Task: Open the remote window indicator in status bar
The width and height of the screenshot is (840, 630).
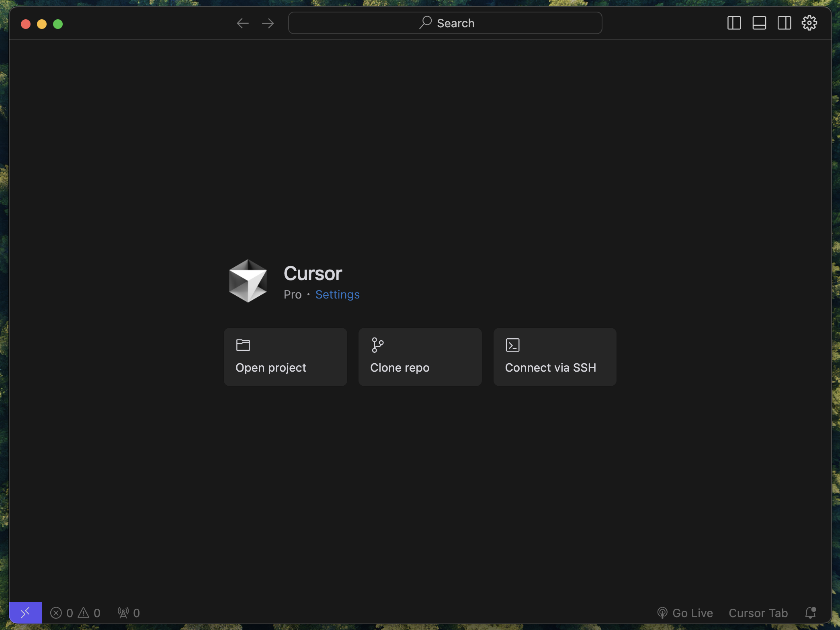Action: pos(25,613)
